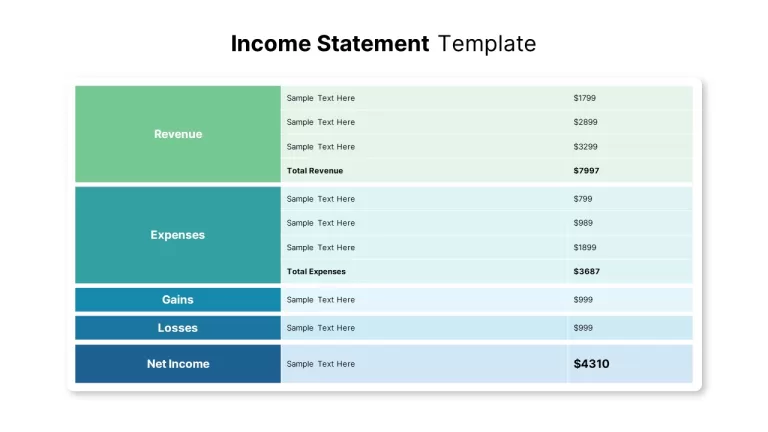Click Sample Text Here in Gains row

(321, 300)
